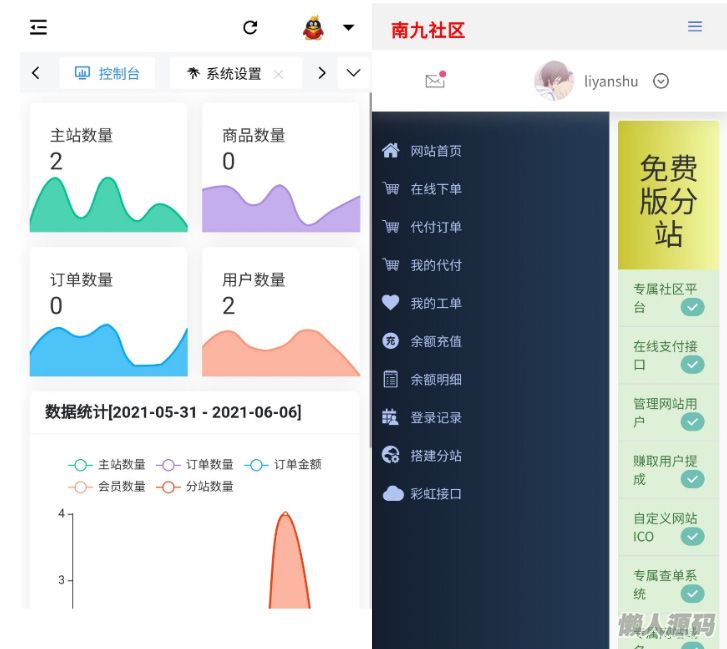Click the check mark for 专属社区平台
Viewport: 727px width, 649px height.
tap(693, 307)
